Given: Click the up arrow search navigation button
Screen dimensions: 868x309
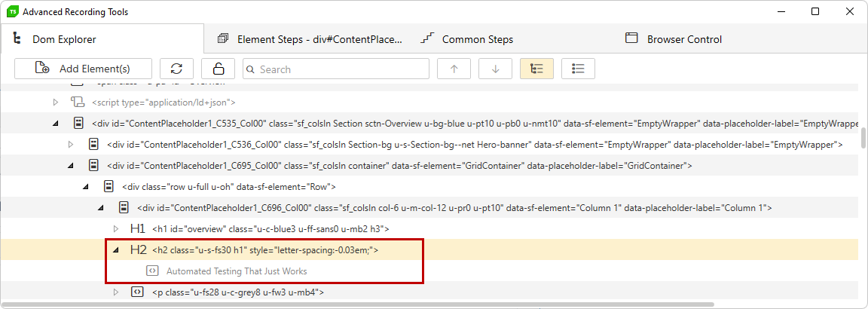Looking at the screenshot, I should tap(454, 69).
